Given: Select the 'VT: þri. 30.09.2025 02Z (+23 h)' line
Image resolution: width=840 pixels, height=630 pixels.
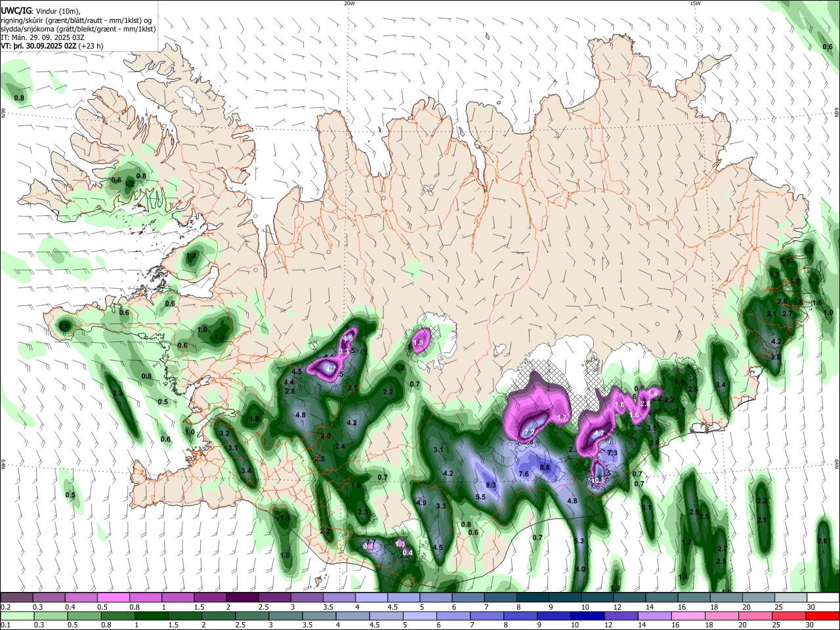Looking at the screenshot, I should click(52, 47).
